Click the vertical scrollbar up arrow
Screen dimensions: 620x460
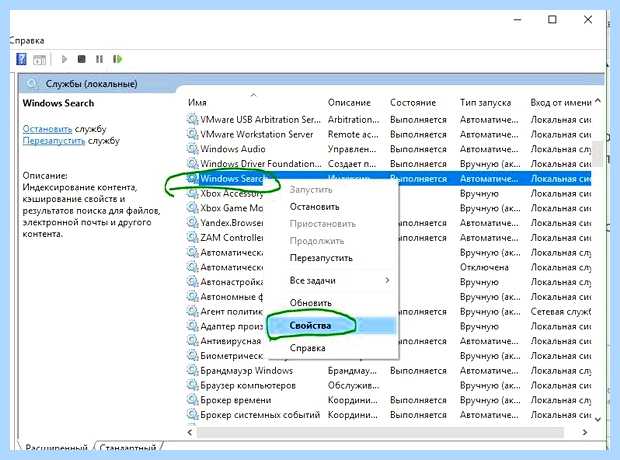[598, 101]
